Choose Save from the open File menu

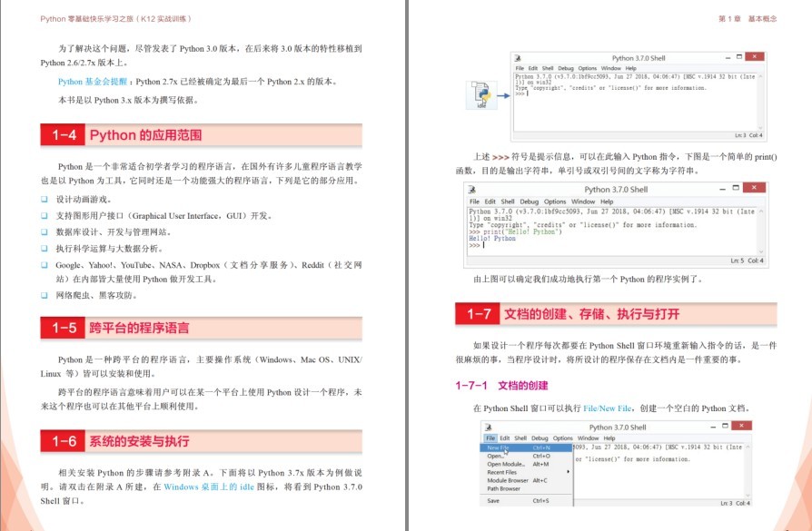pos(527,501)
